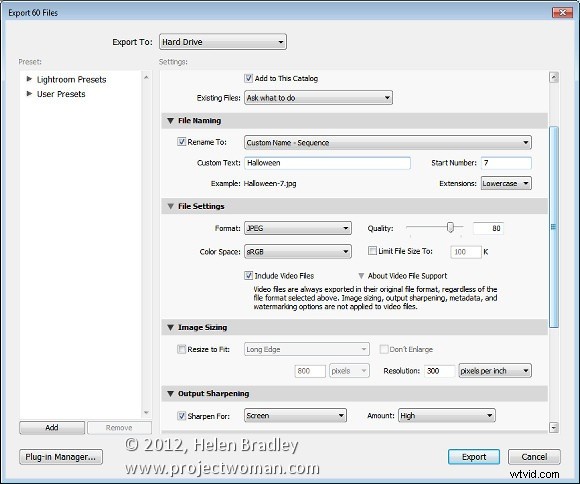This screenshot has height=484, width=580.
Task: Expand User Presets group
Action: (29, 94)
